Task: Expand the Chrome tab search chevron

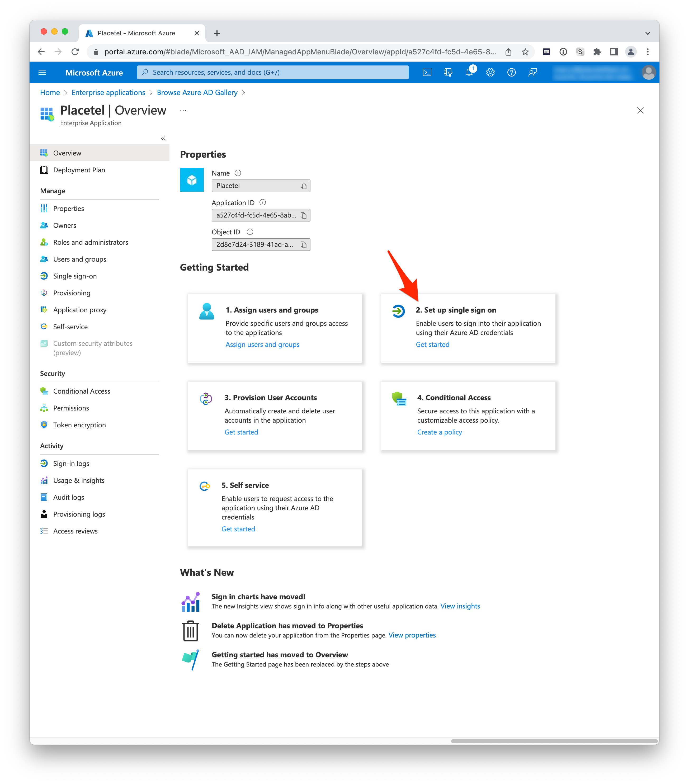Action: click(648, 33)
